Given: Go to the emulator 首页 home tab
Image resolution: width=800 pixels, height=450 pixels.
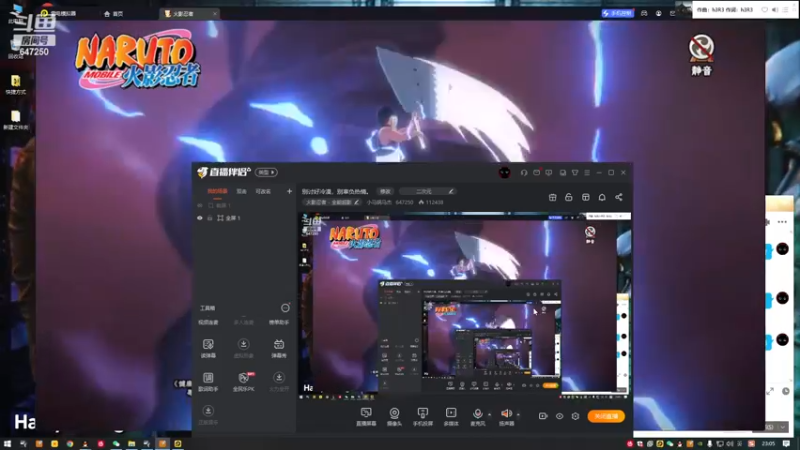Looking at the screenshot, I should click(x=114, y=14).
